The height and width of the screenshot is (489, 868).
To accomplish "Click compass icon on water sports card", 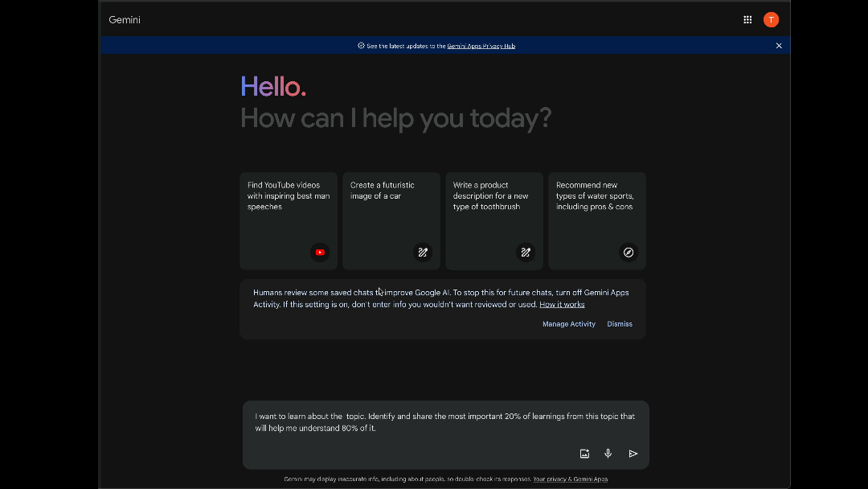I will point(628,253).
